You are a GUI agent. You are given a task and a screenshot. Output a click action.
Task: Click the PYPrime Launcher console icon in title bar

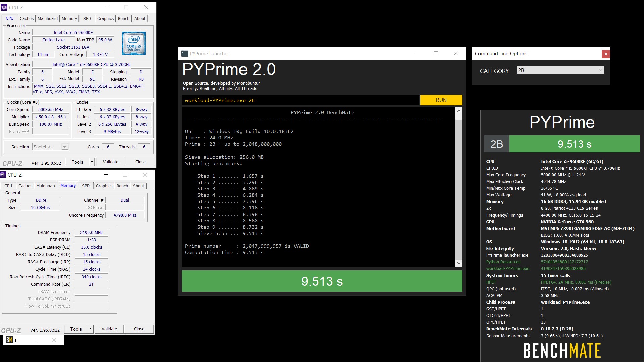(x=184, y=54)
